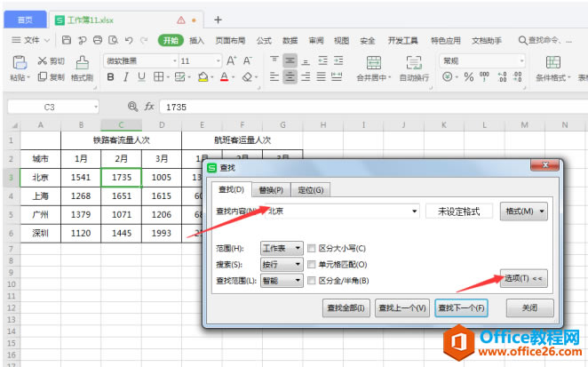Click the 查找上一个(V) button
The height and width of the screenshot is (367, 588).
click(402, 308)
